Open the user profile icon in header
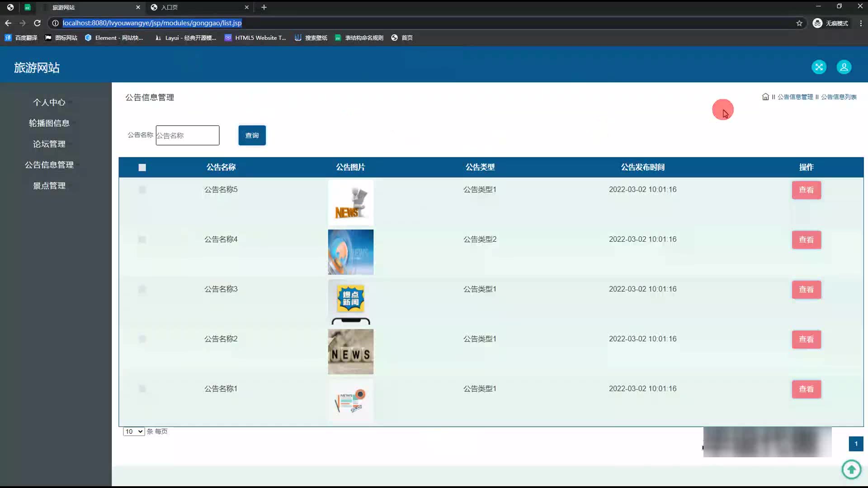The width and height of the screenshot is (868, 488). pos(844,67)
